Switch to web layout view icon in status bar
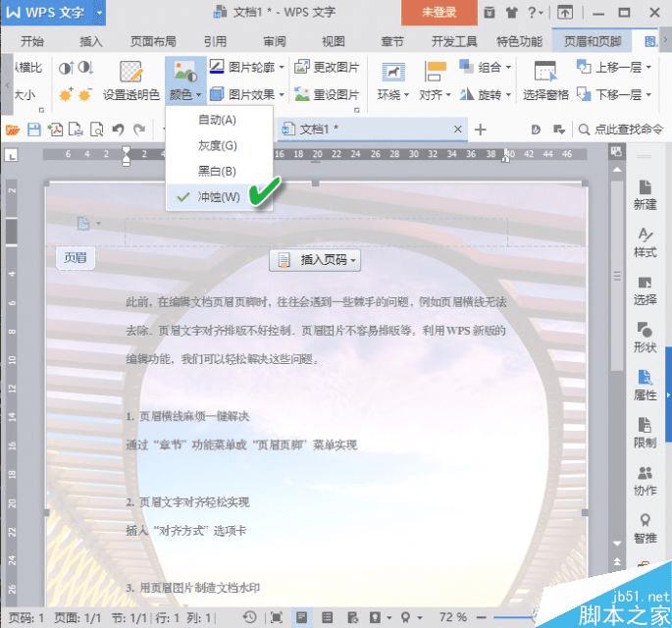672x628 pixels. [352, 617]
